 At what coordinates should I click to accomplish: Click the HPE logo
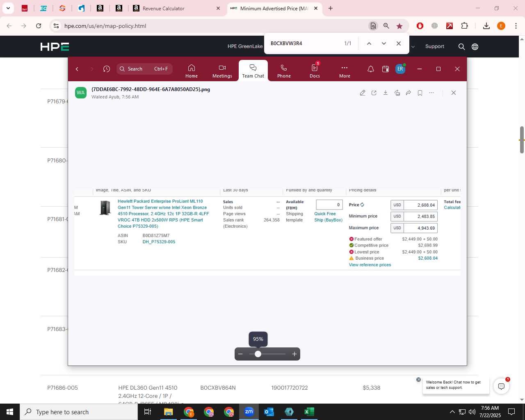tap(55, 47)
